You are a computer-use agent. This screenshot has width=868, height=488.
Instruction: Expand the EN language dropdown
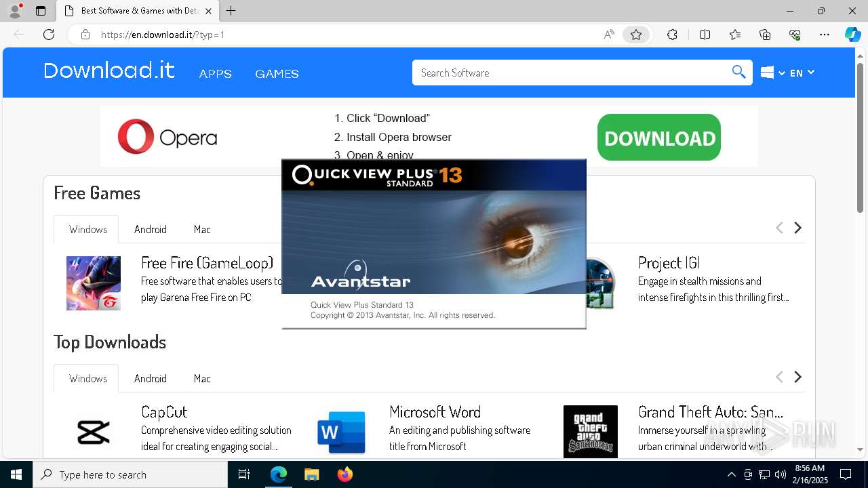[802, 73]
